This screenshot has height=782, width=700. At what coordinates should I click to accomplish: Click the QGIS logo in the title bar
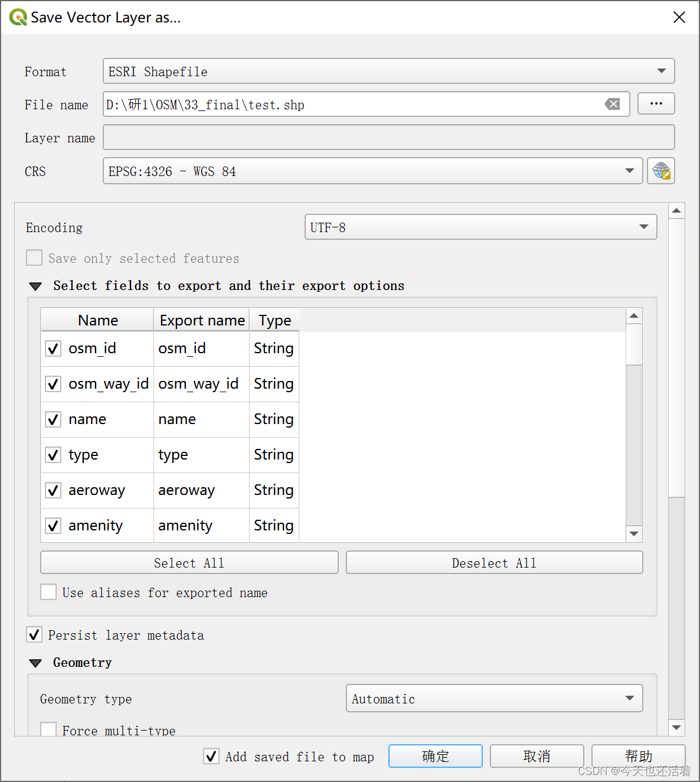click(18, 17)
